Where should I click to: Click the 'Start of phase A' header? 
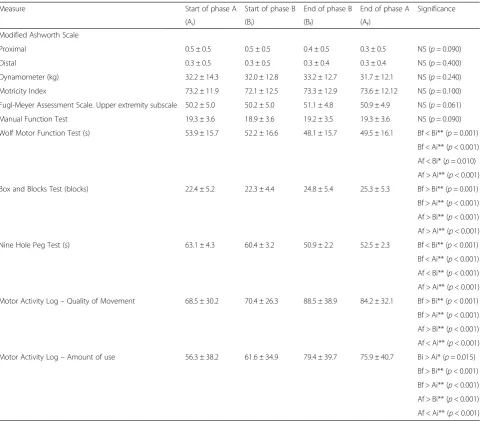(x=211, y=9)
